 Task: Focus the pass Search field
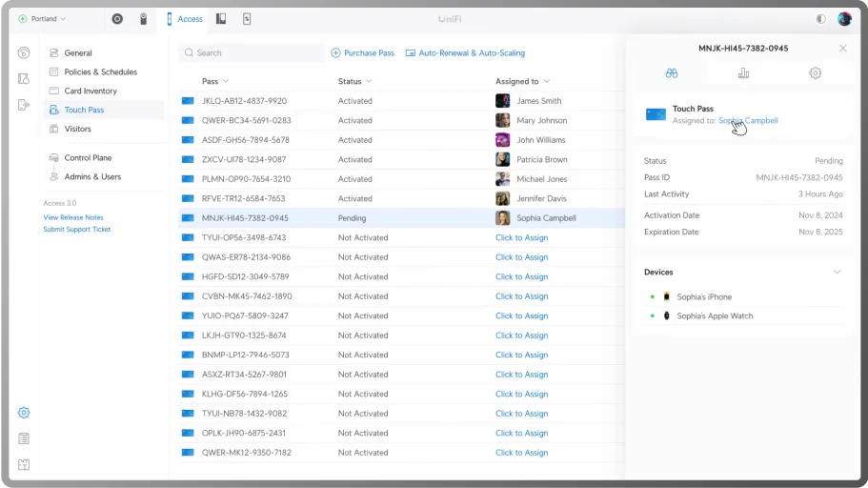click(x=252, y=53)
